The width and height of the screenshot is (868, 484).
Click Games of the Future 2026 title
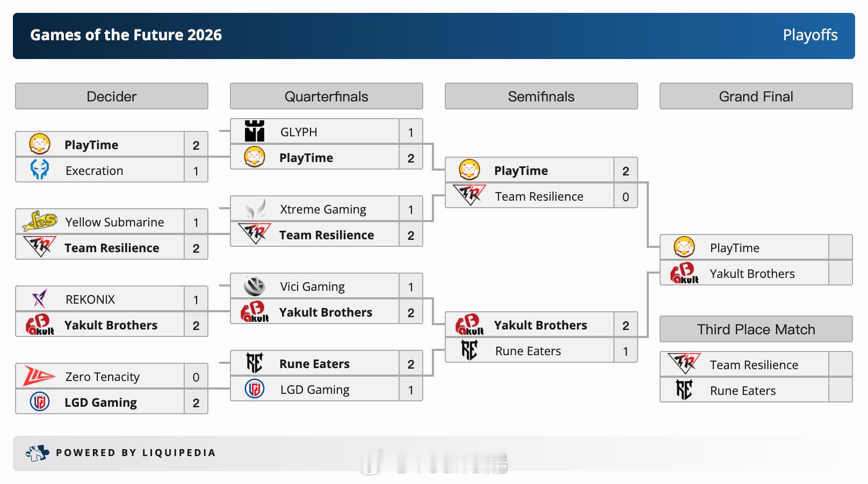[126, 35]
